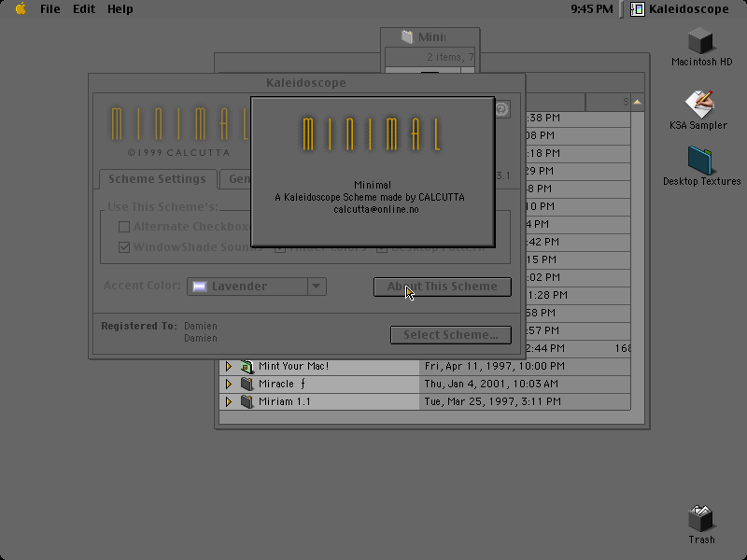This screenshot has height=560, width=747.
Task: Click the Mini folder window title bar icon
Action: [407, 36]
